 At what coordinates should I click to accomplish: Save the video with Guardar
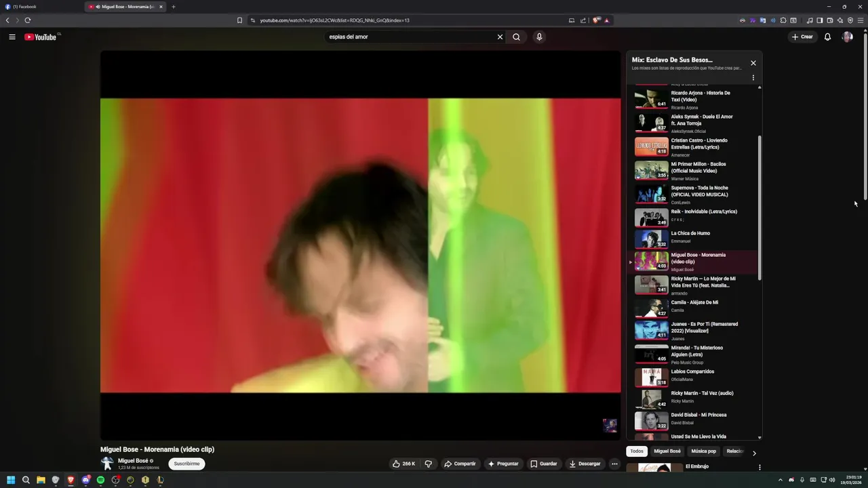click(x=544, y=464)
